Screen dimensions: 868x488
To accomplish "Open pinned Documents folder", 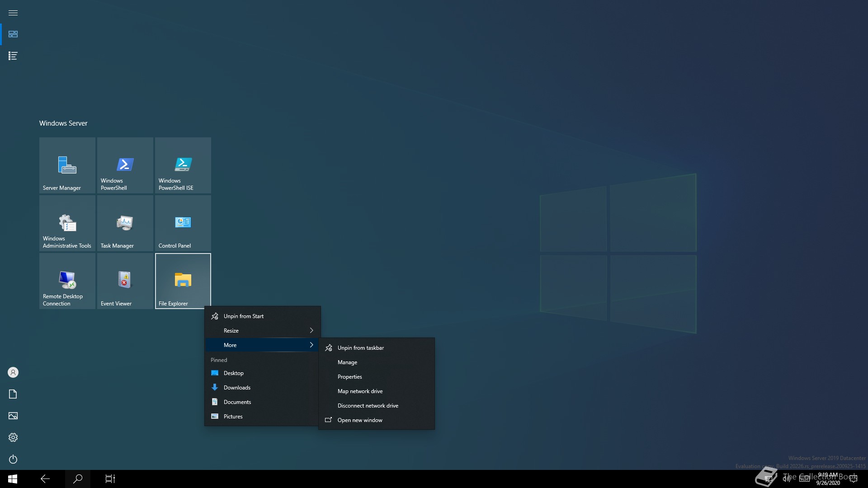I will [x=237, y=402].
